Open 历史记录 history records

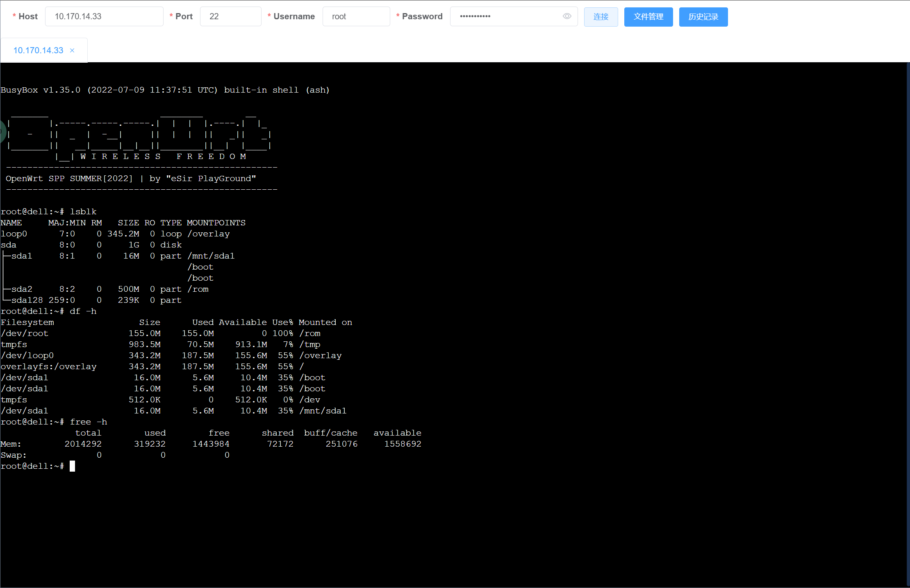click(703, 17)
